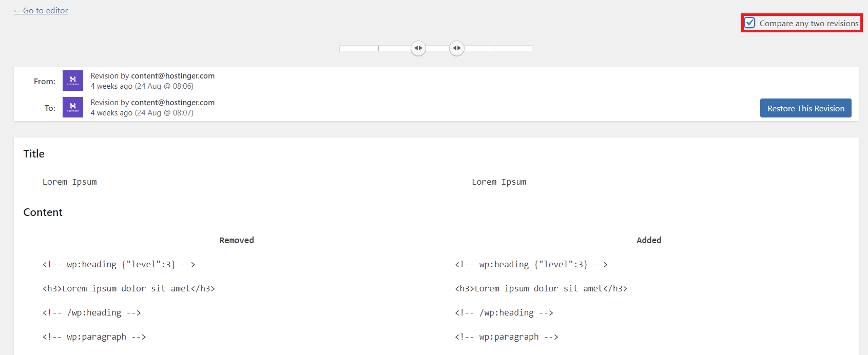Click the left revision slider handle
The image size is (868, 355).
418,48
